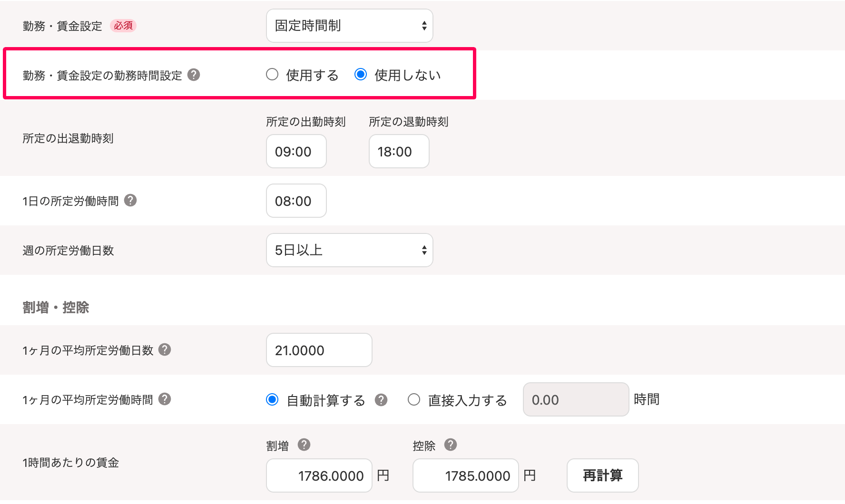Click the 1時間あたりの賃金 label
This screenshot has width=845, height=504.
70,463
